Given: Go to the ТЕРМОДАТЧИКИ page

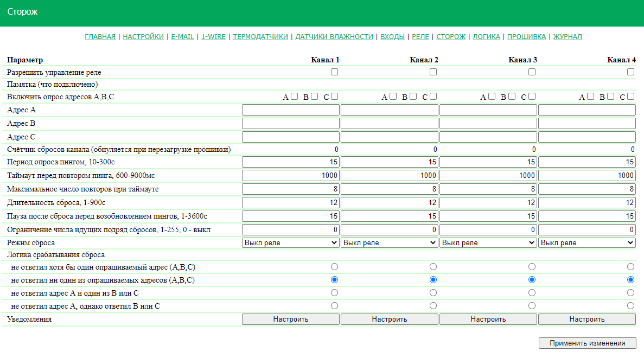Looking at the screenshot, I should coord(260,37).
